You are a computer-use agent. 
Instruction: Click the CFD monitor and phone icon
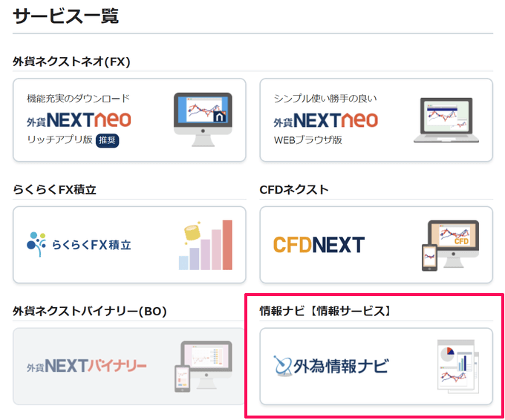point(450,246)
